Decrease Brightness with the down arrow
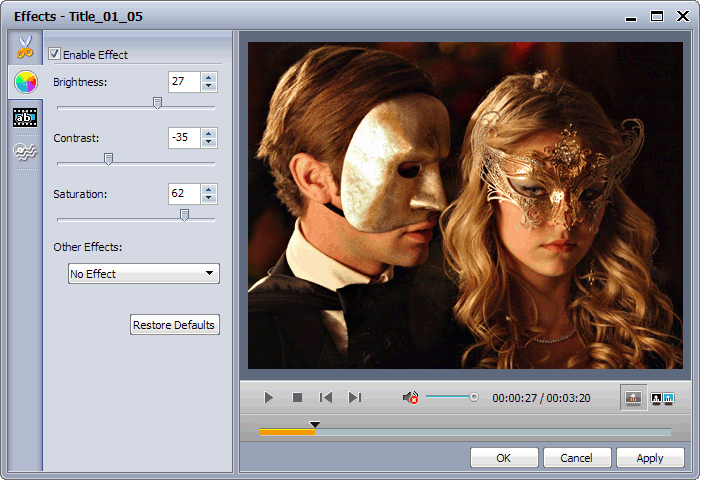The height and width of the screenshot is (481, 701). point(209,87)
